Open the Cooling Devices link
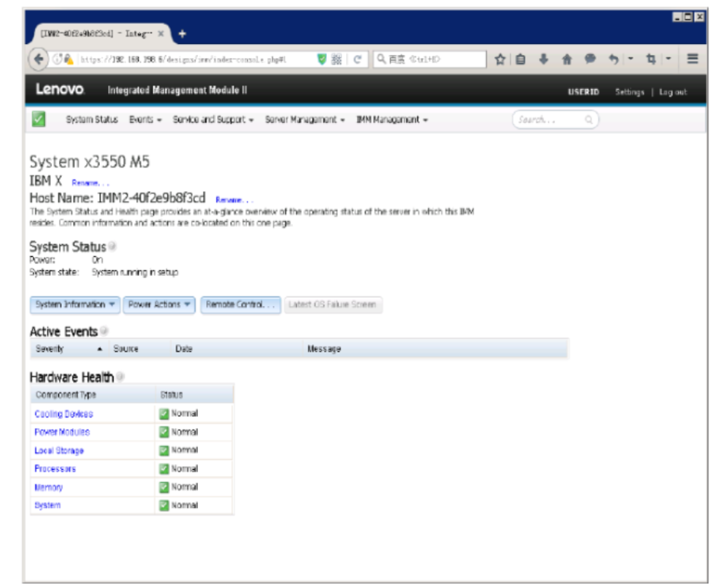The width and height of the screenshot is (728, 587). (63, 413)
